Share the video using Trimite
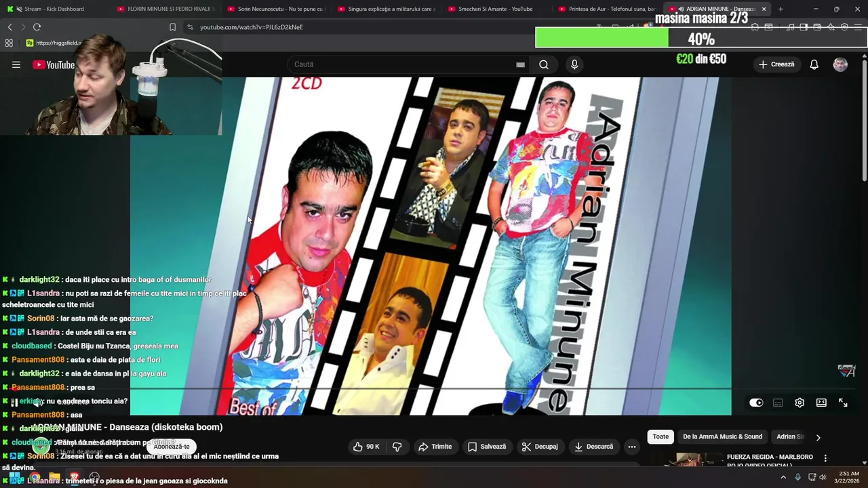This screenshot has width=868, height=488. click(x=435, y=447)
